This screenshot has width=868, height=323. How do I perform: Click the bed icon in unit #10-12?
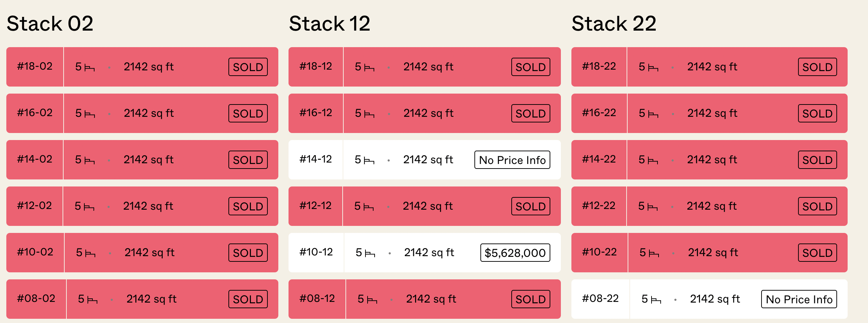(x=370, y=253)
